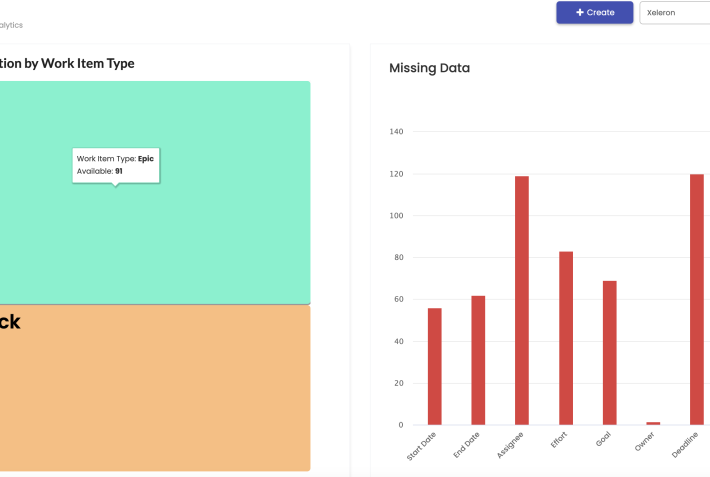Image resolution: width=710 pixels, height=477 pixels.
Task: Click the 140 value on the y-axis
Action: click(x=396, y=132)
